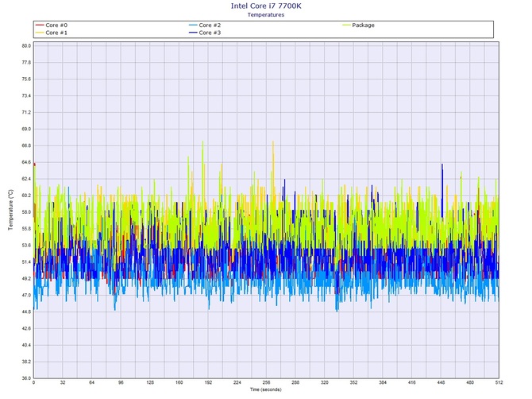Click the 32 x-axis tick label

click(x=63, y=382)
